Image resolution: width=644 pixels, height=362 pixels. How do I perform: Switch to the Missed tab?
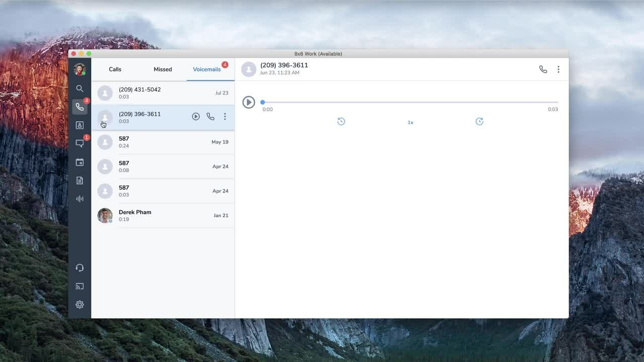coord(163,69)
